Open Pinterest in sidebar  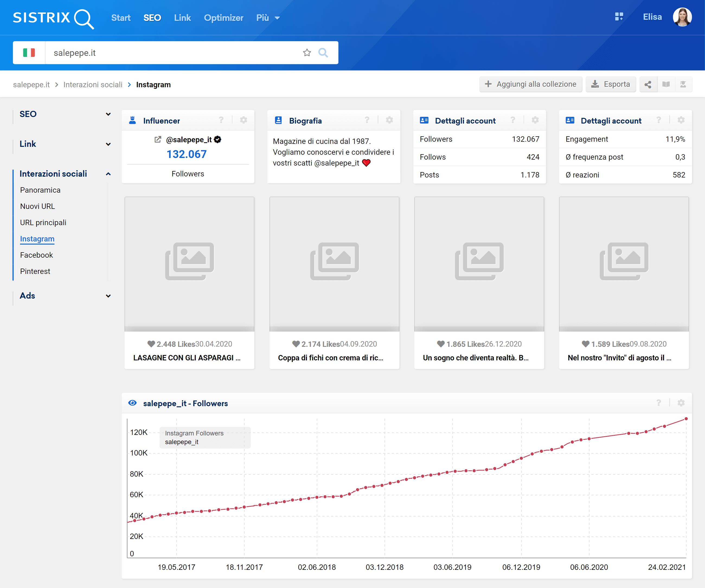tap(35, 271)
